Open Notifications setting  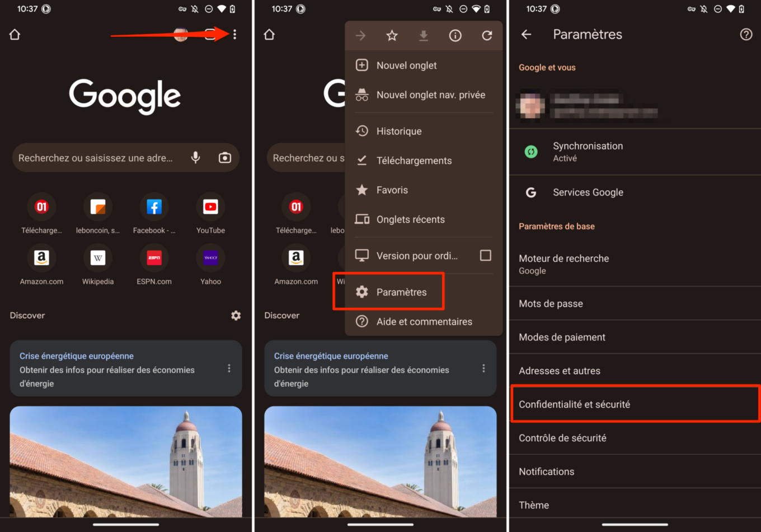(635, 472)
